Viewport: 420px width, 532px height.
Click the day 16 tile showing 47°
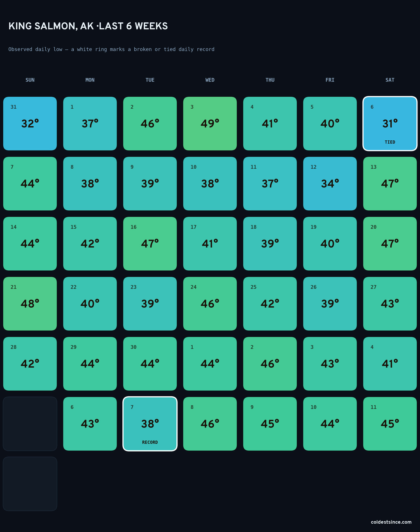150,243
